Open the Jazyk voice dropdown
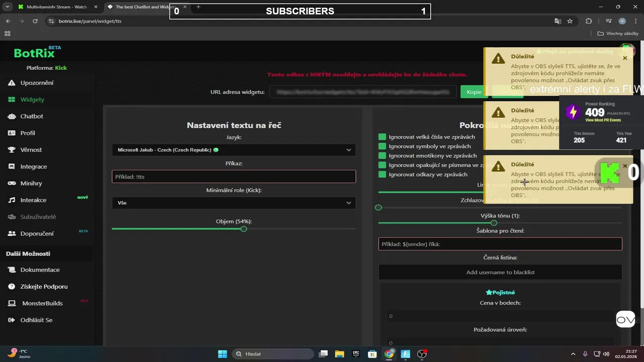This screenshot has width=644, height=362. click(x=233, y=150)
